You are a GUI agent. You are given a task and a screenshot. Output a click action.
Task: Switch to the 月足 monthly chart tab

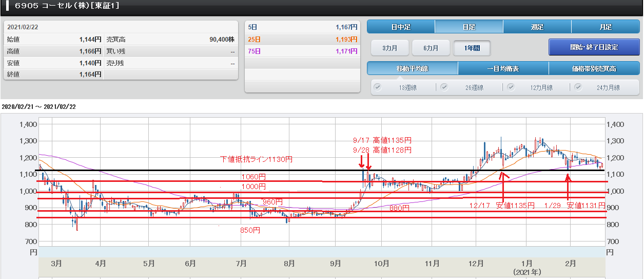[x=606, y=27]
